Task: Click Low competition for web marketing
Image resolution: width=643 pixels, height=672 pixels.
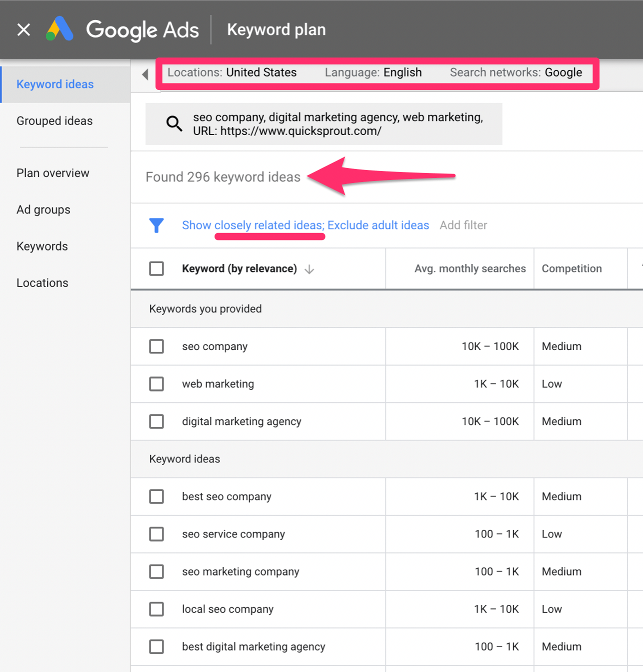Action: click(x=551, y=384)
